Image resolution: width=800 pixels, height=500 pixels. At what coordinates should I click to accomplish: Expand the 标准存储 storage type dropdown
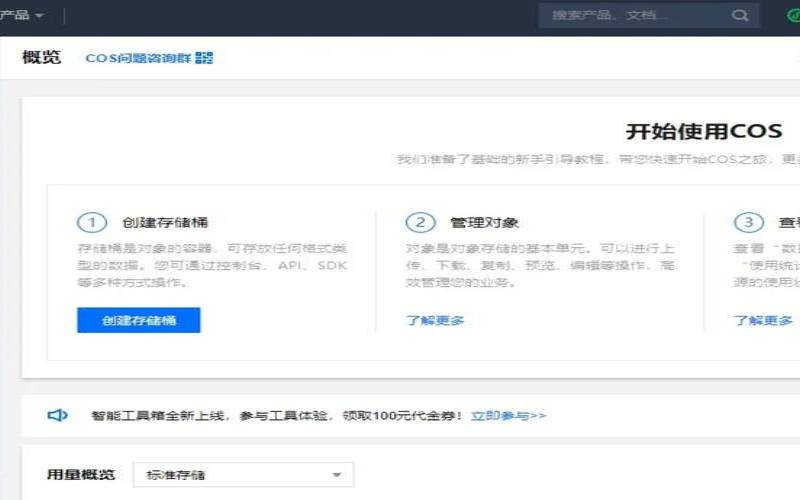click(x=243, y=475)
